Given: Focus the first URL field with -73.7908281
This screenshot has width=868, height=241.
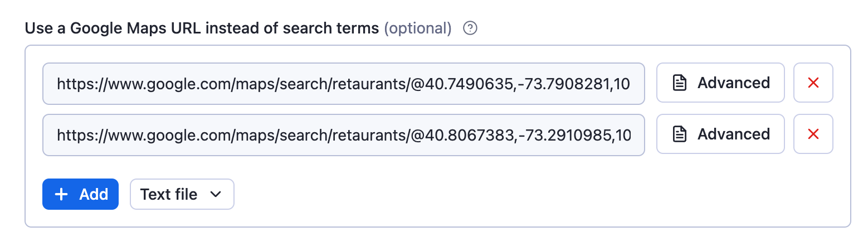Looking at the screenshot, I should click(343, 84).
